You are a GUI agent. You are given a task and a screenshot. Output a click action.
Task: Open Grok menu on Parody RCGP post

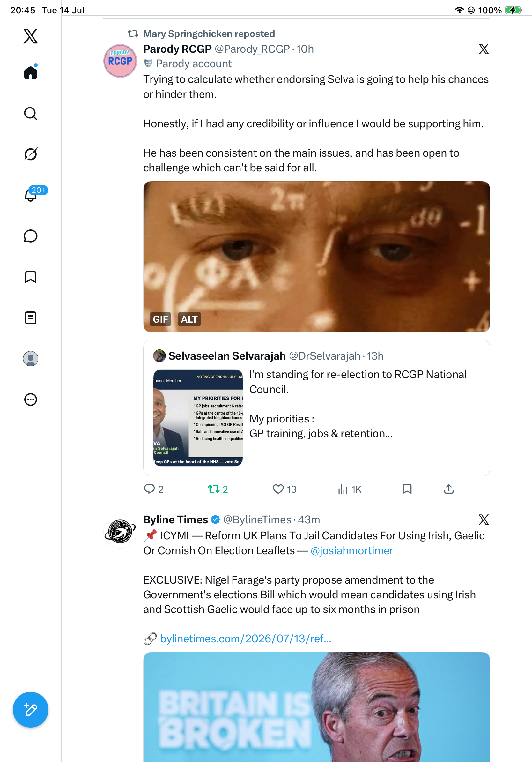point(484,49)
